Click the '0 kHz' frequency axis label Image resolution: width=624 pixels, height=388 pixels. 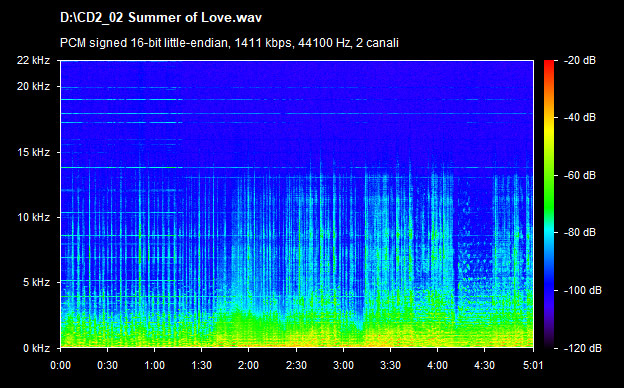coord(36,348)
